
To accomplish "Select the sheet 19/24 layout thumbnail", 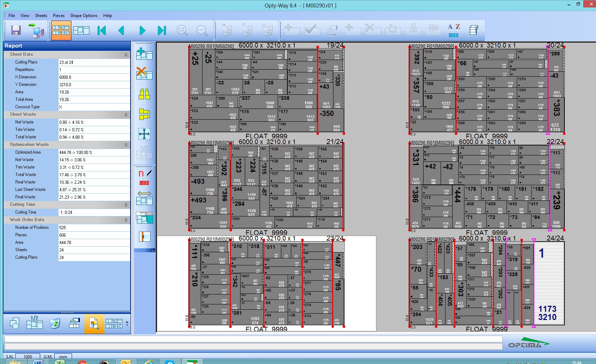I will [x=266, y=90].
